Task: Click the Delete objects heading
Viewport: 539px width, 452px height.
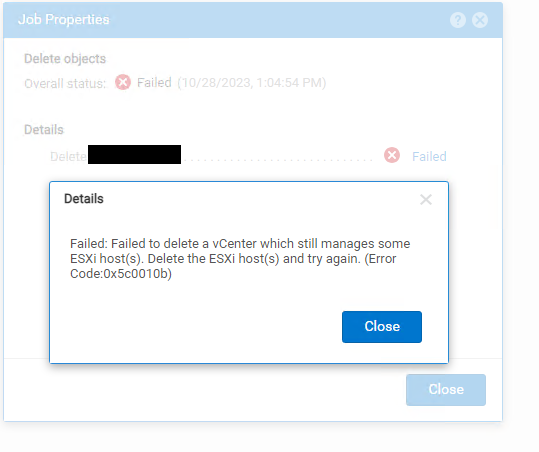Action: 65,59
